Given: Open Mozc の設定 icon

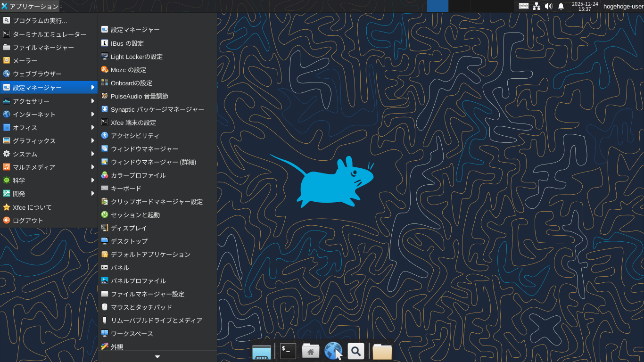Looking at the screenshot, I should pyautogui.click(x=105, y=70).
